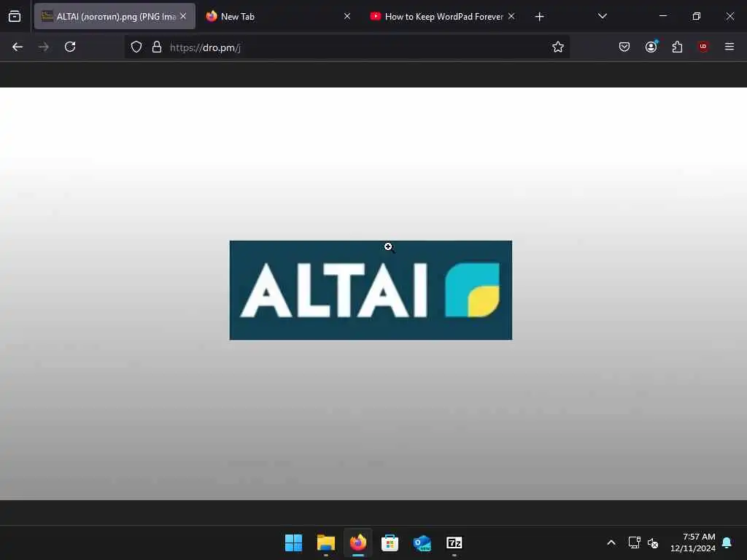This screenshot has height=560, width=747.
Task: Switch to the ALTAI (логотип).png tab
Action: [x=115, y=17]
